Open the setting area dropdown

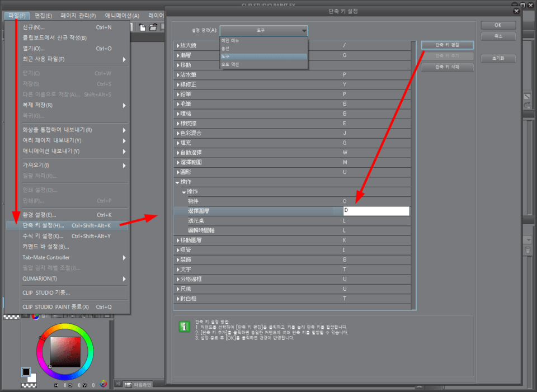pyautogui.click(x=263, y=31)
